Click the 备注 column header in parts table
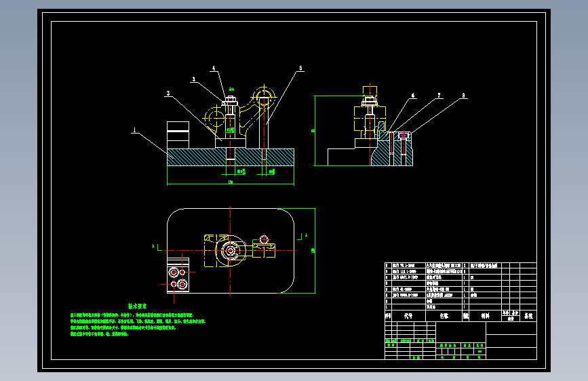This screenshot has height=381, width=588. (528, 316)
